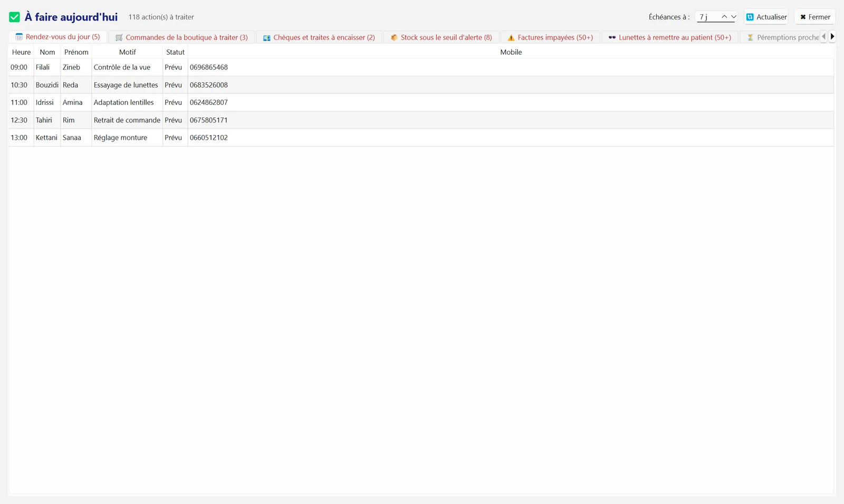Select the Amina first-name cell
This screenshot has width=844, height=504.
pos(76,103)
